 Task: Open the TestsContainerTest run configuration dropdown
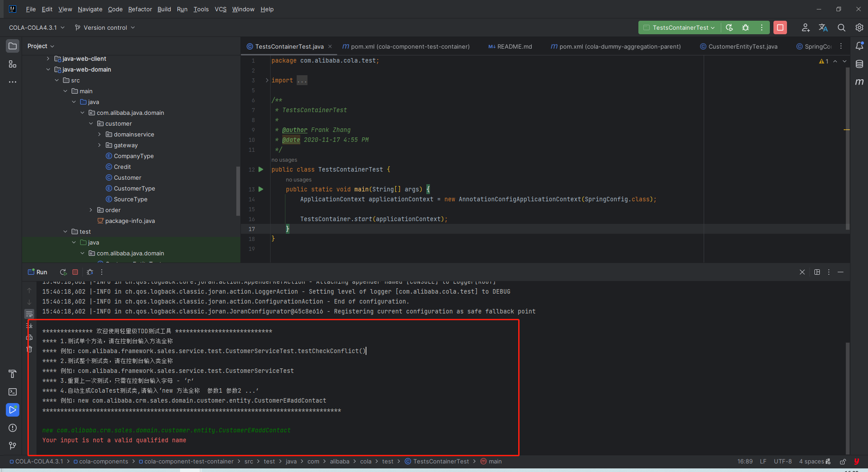(679, 27)
